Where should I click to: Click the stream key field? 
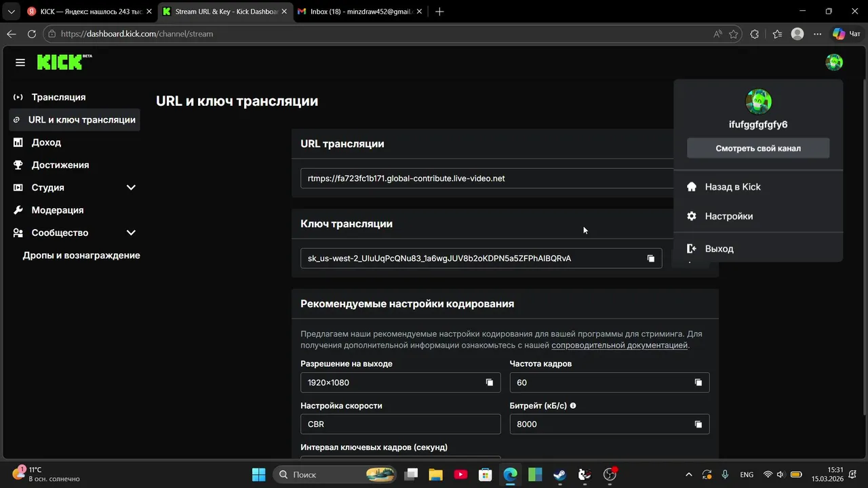[x=481, y=258]
